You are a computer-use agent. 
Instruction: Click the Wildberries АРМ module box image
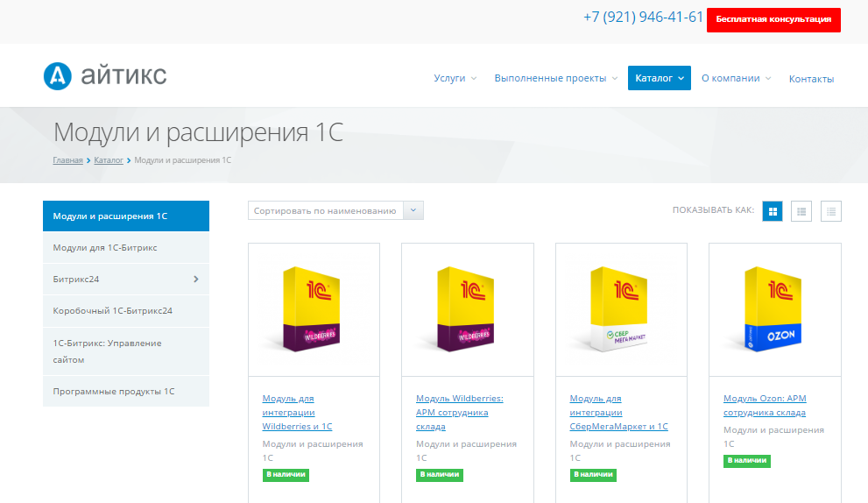(x=466, y=308)
